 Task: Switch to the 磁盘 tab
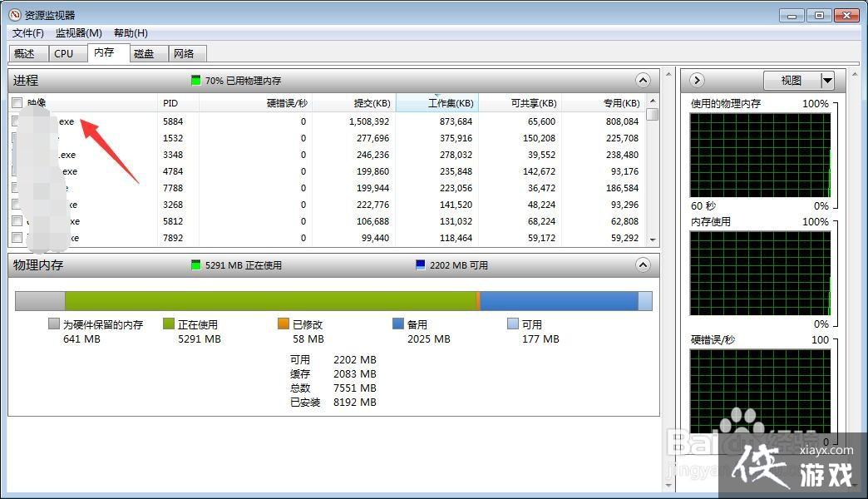coord(144,52)
